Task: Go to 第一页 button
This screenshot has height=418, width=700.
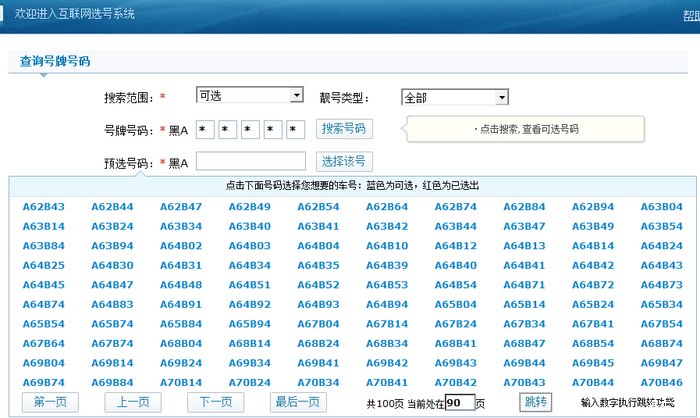Action: pyautogui.click(x=50, y=402)
